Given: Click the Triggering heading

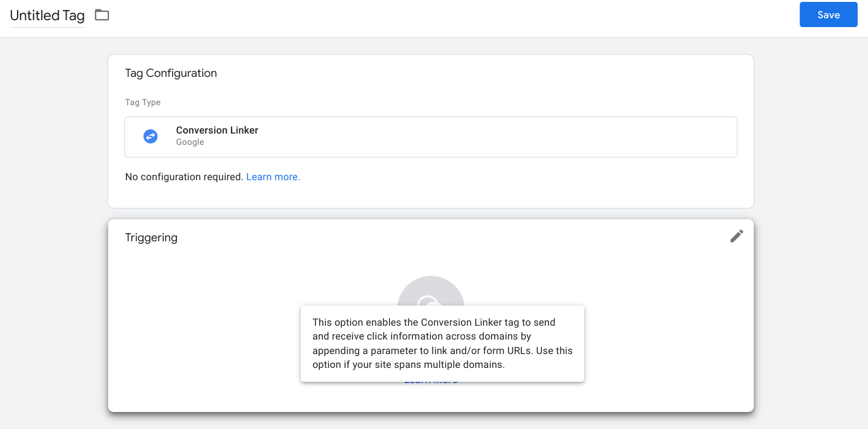Looking at the screenshot, I should [x=151, y=237].
